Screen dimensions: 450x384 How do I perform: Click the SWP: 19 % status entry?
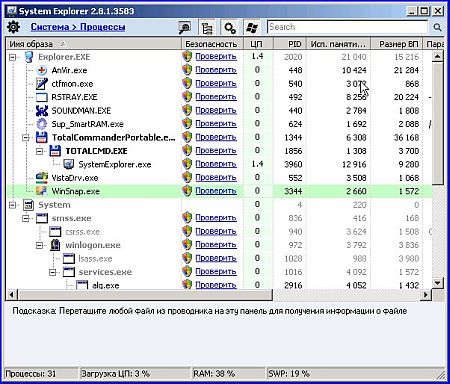point(289,374)
